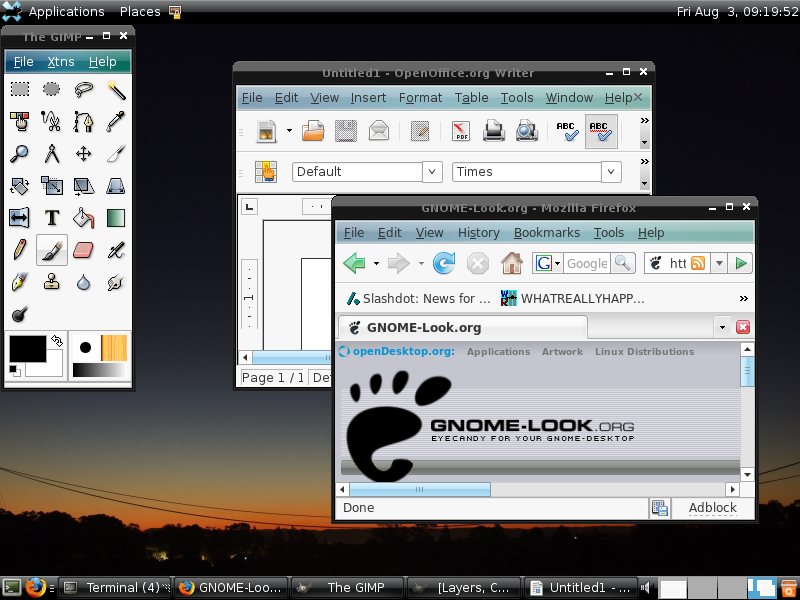Click Firefox horizontal scrollbar thumb
Viewport: 800px width, 600px height.
tap(419, 490)
